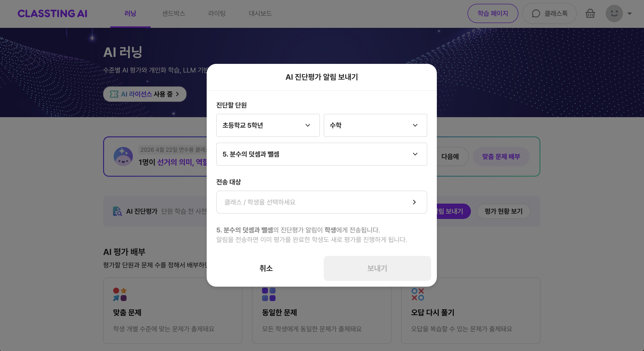Open the 수학 subject dropdown

[x=375, y=125]
